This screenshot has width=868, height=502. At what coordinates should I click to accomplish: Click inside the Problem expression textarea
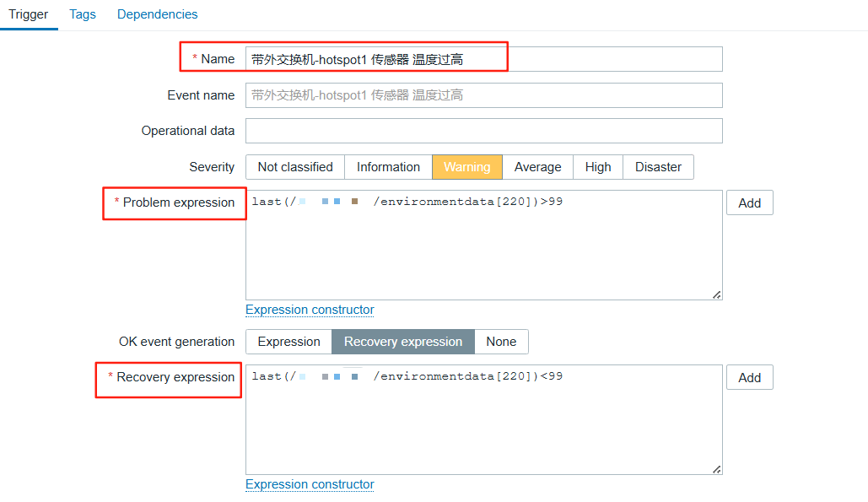[x=483, y=253]
